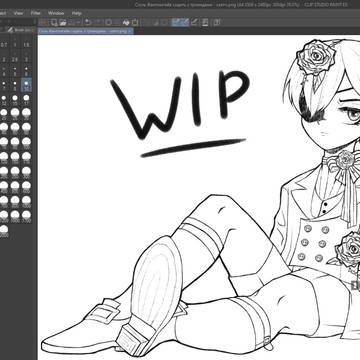Open the Help menu
Screen dimensions: 360x360
coord(76,13)
